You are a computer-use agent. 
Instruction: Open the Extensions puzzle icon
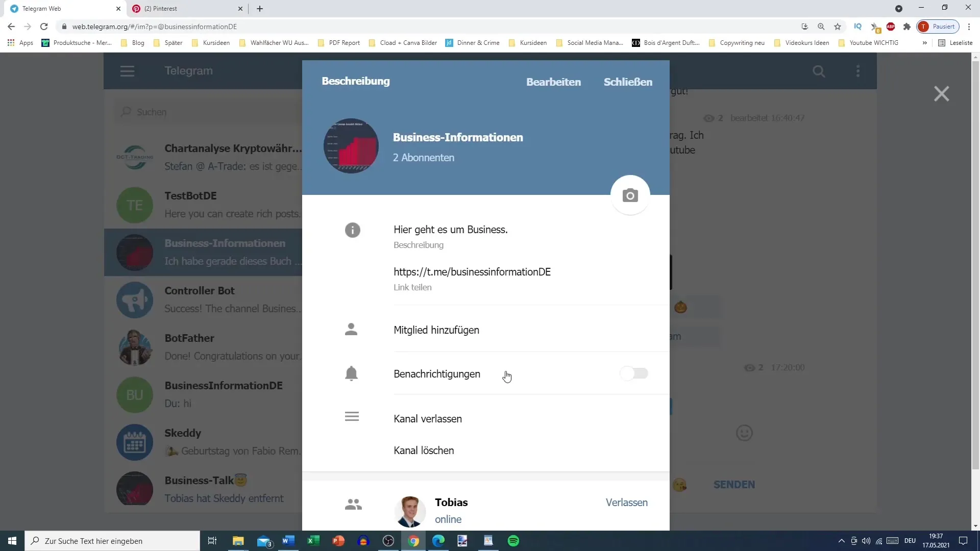(x=907, y=27)
